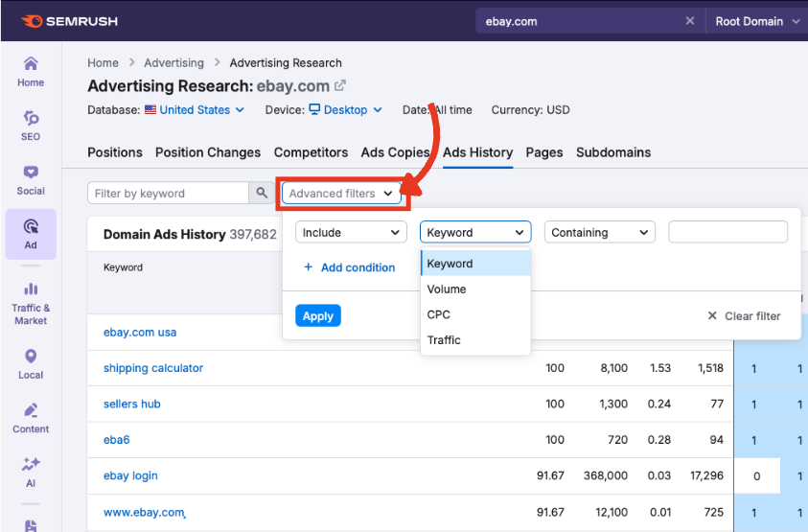Expand the Advanced filters dropdown
Viewport: 808px width, 532px height.
[341, 194]
